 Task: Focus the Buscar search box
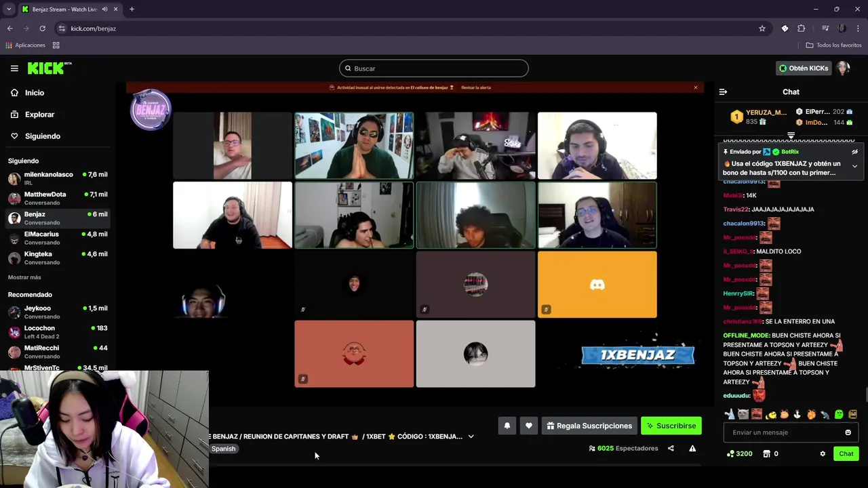[x=433, y=68]
